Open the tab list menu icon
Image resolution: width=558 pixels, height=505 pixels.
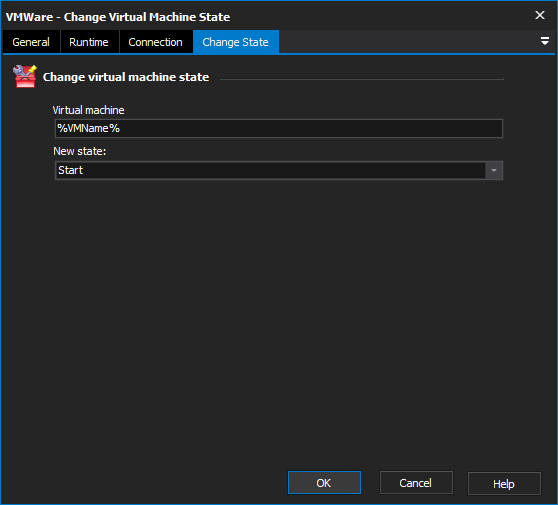coord(545,41)
